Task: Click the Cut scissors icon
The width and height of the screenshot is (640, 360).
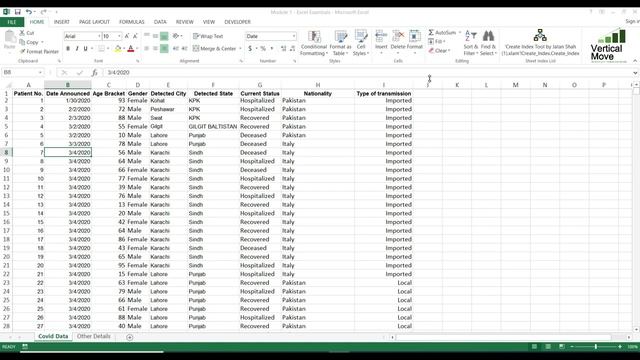Action: click(x=22, y=33)
